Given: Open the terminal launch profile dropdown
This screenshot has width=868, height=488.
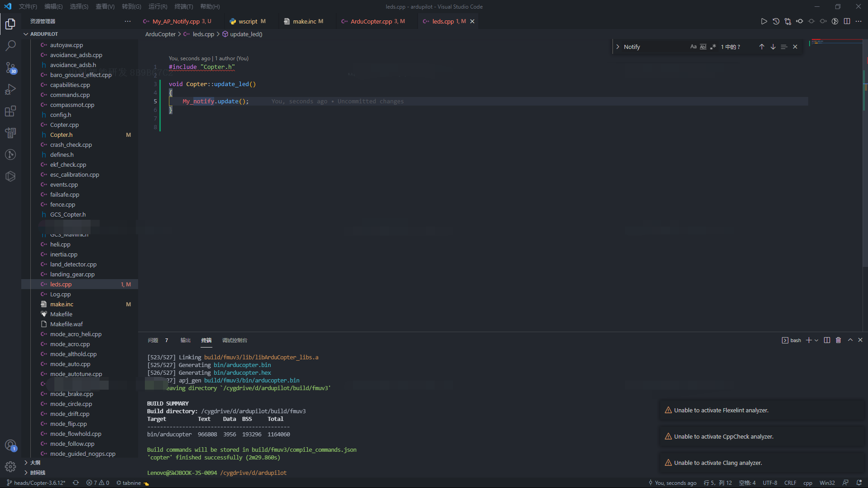Looking at the screenshot, I should click(816, 340).
